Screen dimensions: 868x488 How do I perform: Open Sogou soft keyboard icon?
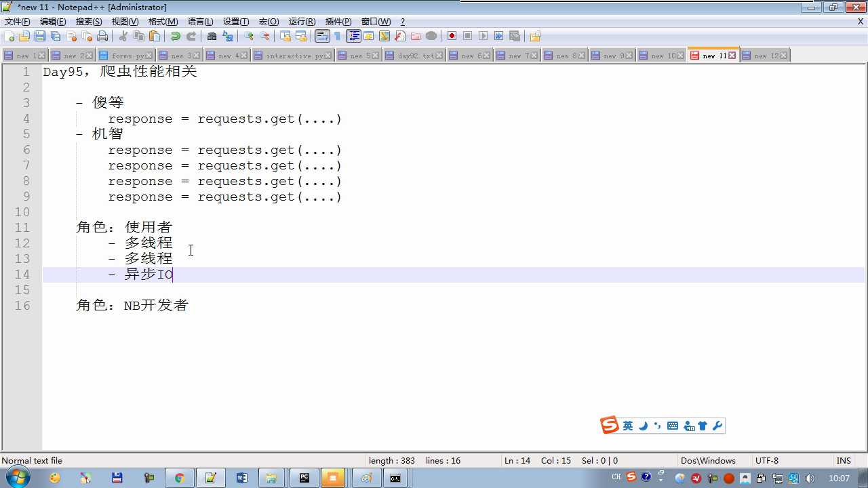pos(673,426)
